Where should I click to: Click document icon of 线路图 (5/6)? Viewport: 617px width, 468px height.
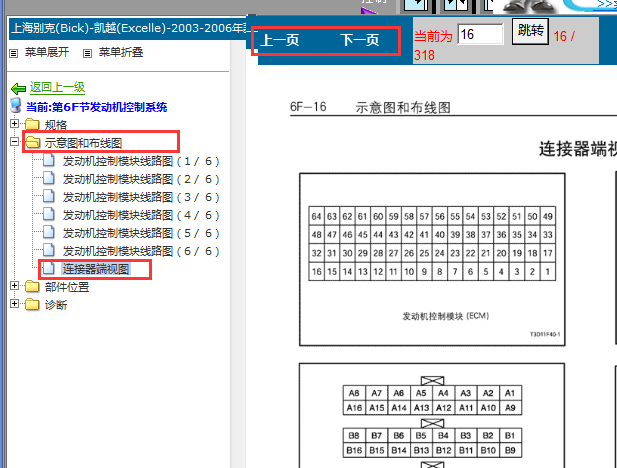pos(49,232)
